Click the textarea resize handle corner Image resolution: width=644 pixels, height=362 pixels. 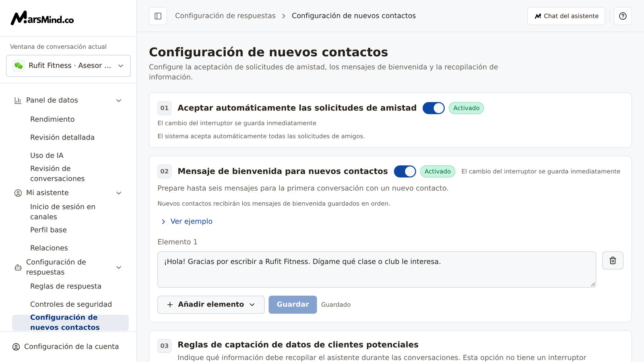click(x=593, y=284)
